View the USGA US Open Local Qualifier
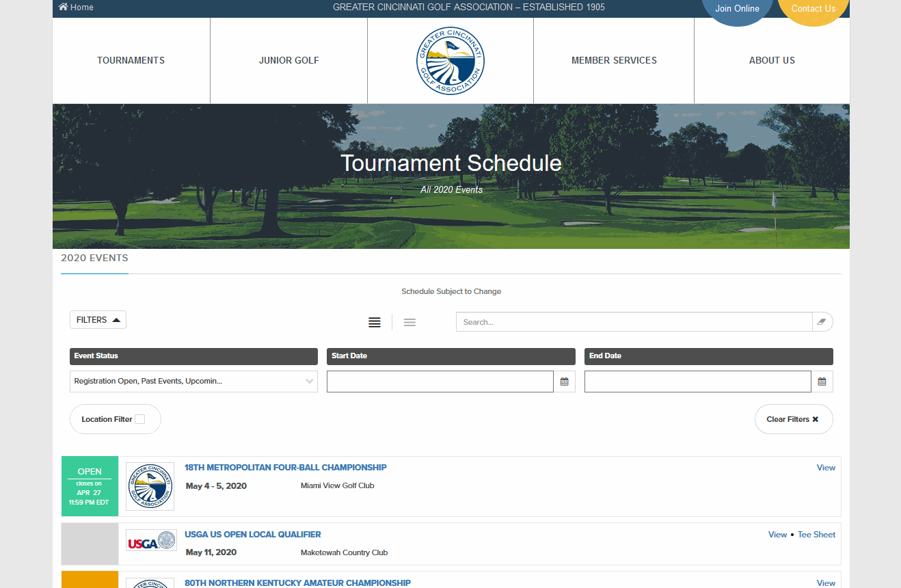 pyautogui.click(x=777, y=535)
